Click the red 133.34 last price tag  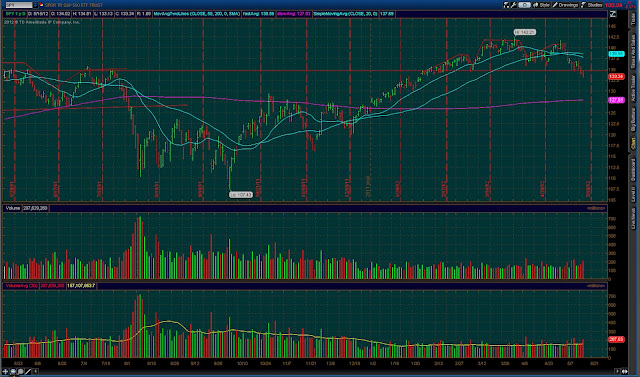pos(616,76)
